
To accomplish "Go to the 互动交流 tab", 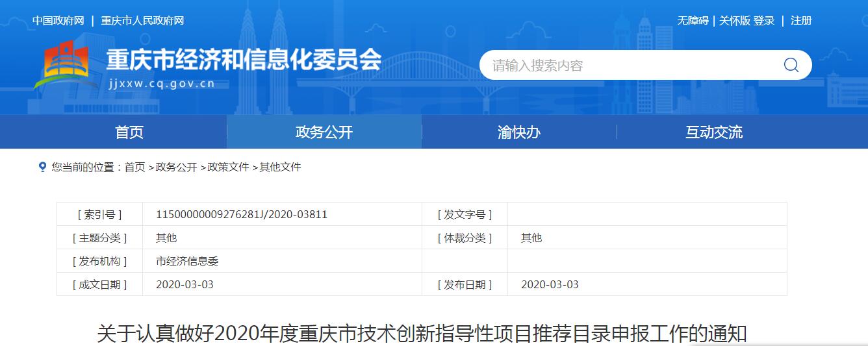I will pyautogui.click(x=713, y=132).
